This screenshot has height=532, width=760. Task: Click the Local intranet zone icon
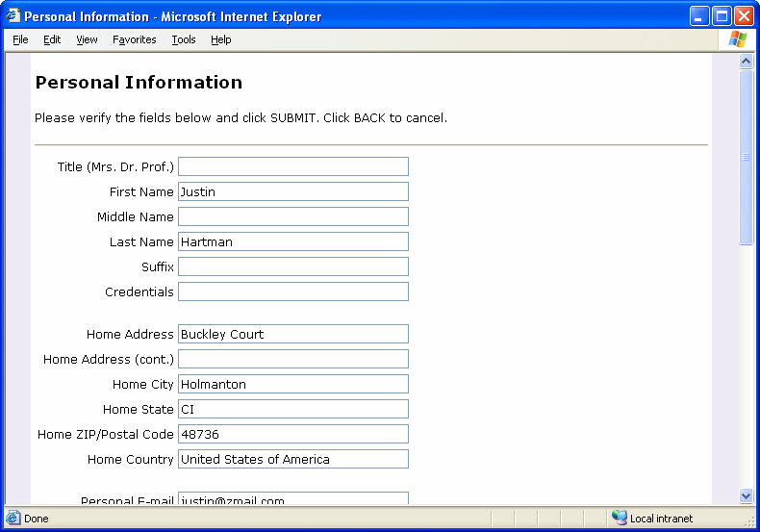point(619,519)
